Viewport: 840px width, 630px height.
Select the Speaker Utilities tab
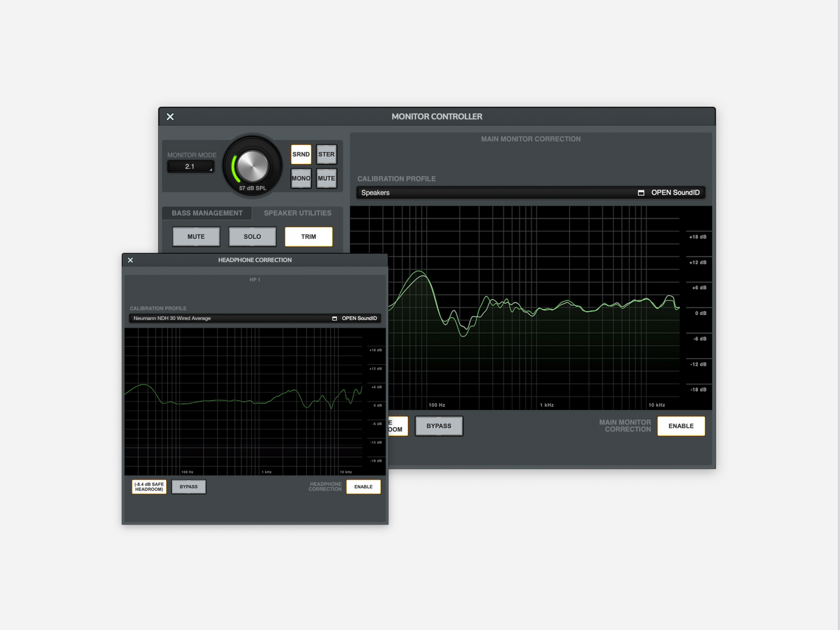[x=297, y=213]
